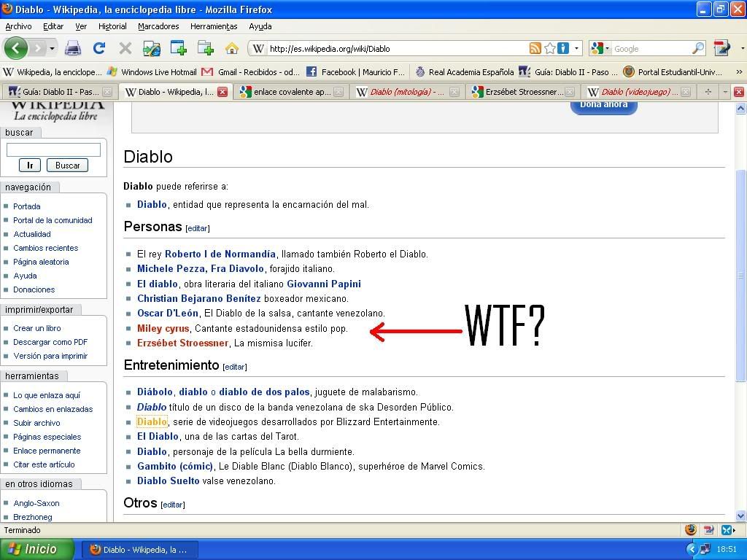This screenshot has height=560, width=747.
Task: Click the 'Ir' button in the sidebar search
Action: coord(30,166)
